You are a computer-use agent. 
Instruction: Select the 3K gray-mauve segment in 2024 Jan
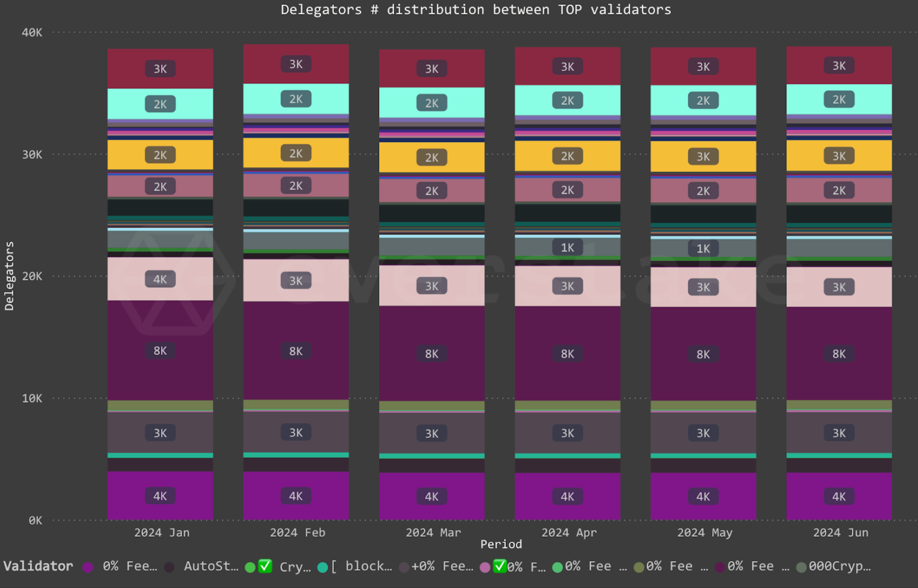point(160,433)
